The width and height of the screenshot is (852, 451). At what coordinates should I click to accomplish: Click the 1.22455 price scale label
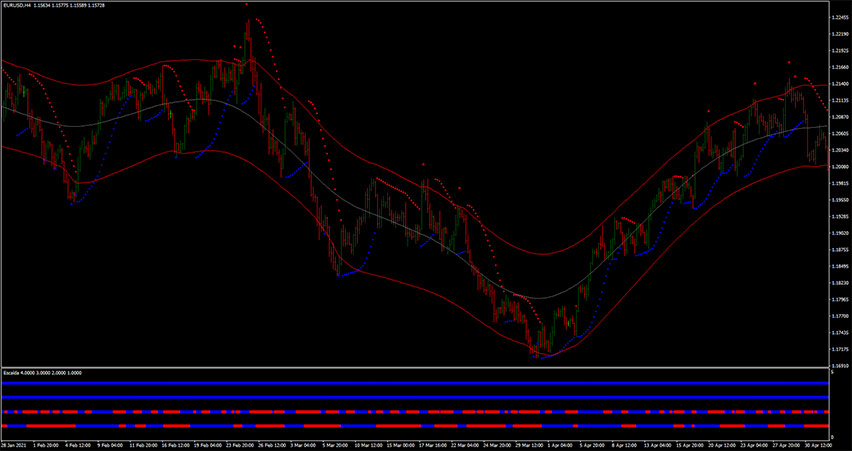click(840, 18)
